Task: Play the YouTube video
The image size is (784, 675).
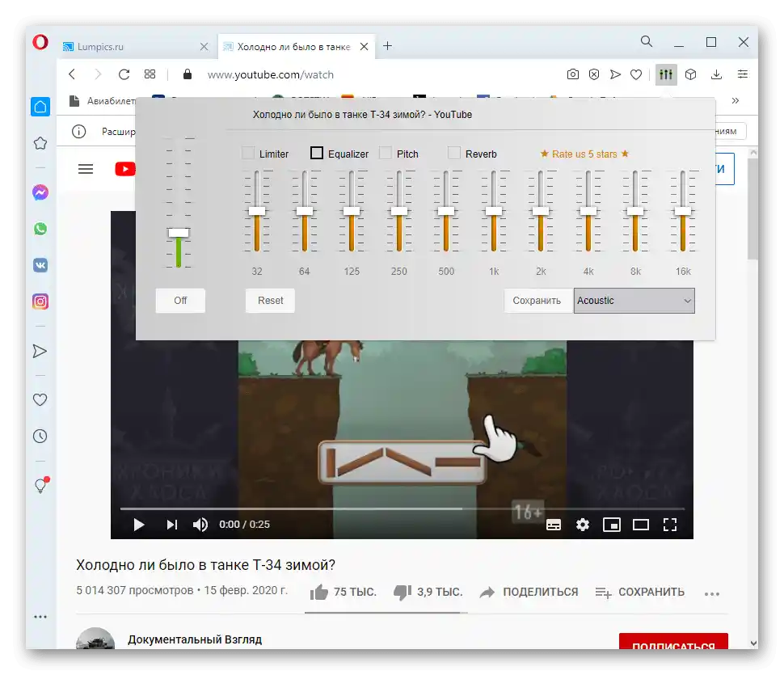Action: click(139, 525)
